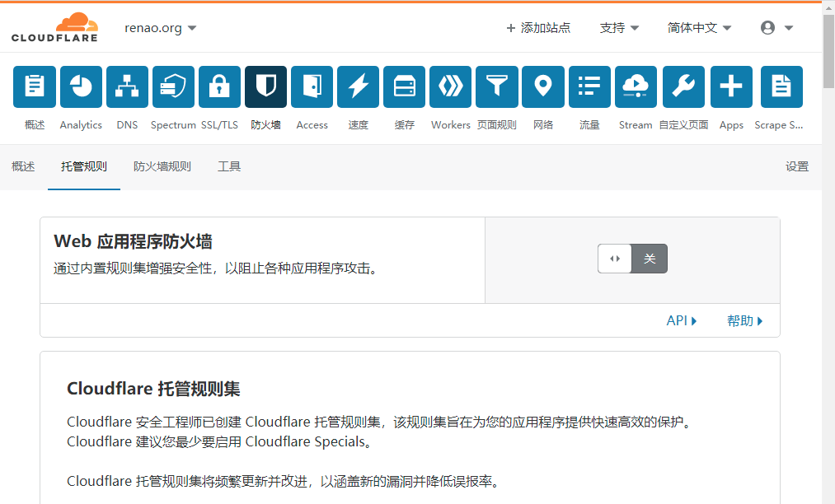Select the Spectrum shield icon

173,87
